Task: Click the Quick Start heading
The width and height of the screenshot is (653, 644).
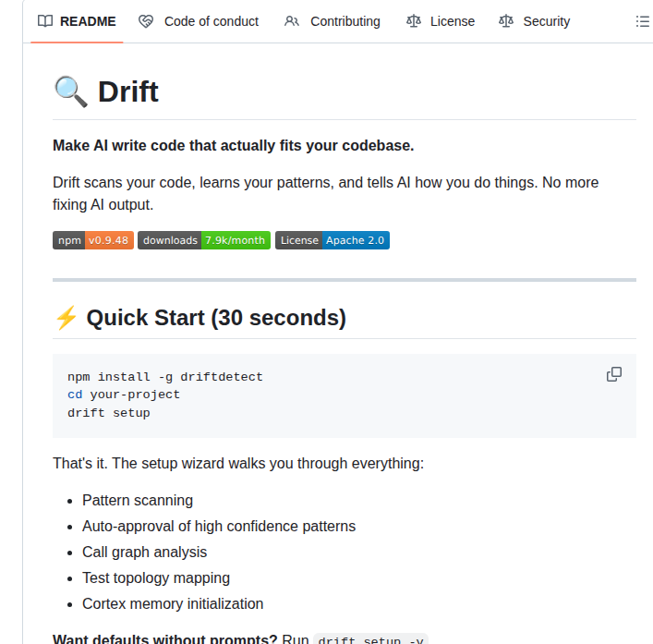Action: point(216,318)
